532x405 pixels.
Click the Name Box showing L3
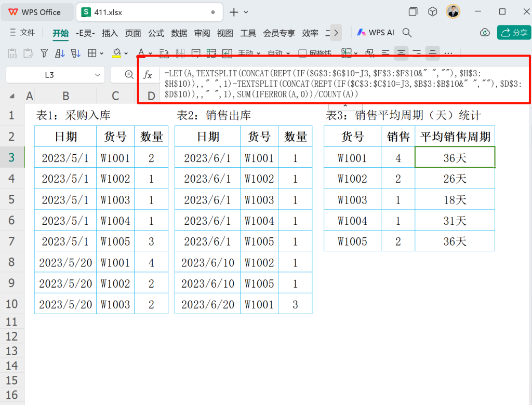tap(49, 75)
